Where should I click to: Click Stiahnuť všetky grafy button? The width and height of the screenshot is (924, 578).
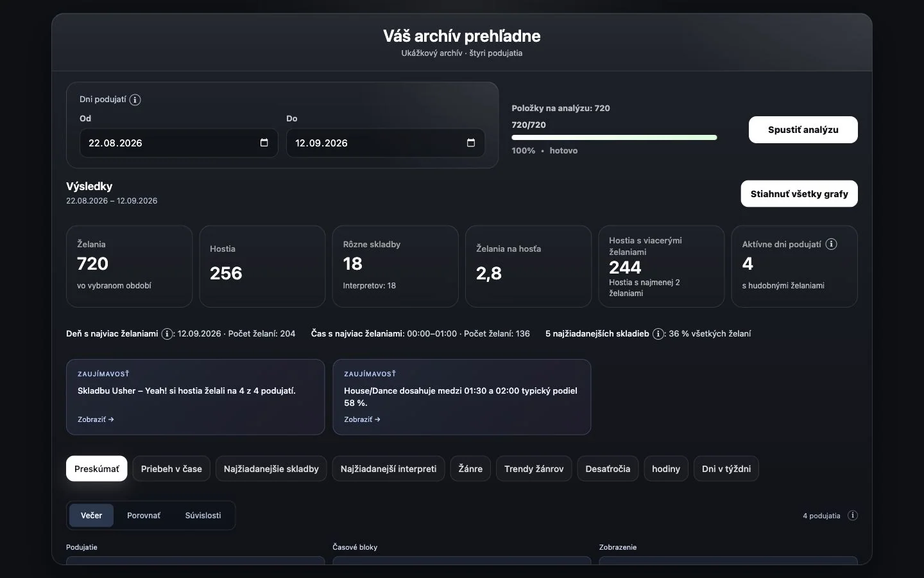coord(799,194)
